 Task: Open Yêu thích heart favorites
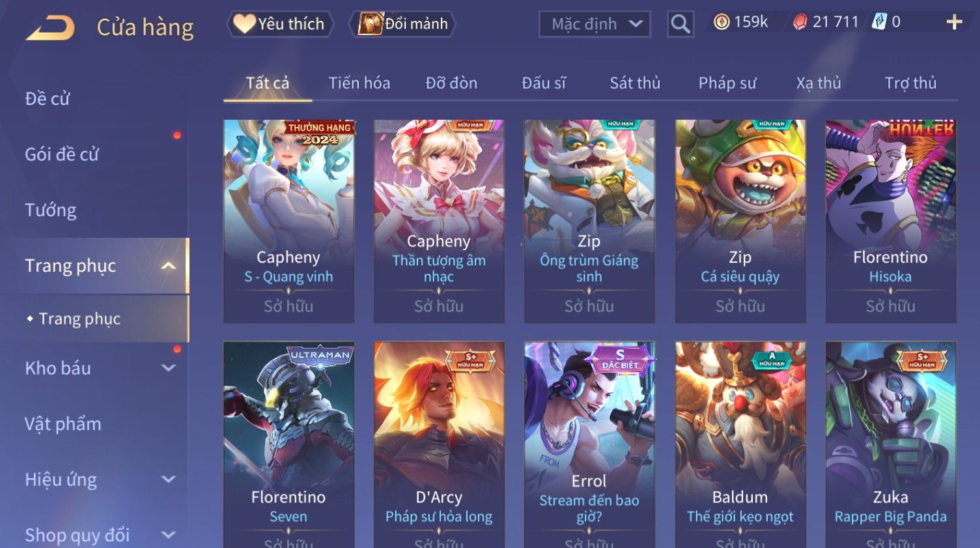click(280, 24)
